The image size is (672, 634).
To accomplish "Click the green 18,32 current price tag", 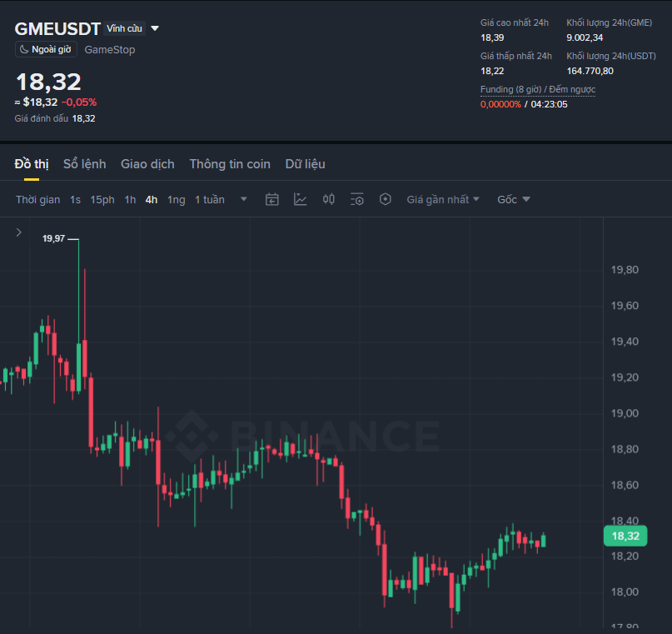I will tap(625, 536).
